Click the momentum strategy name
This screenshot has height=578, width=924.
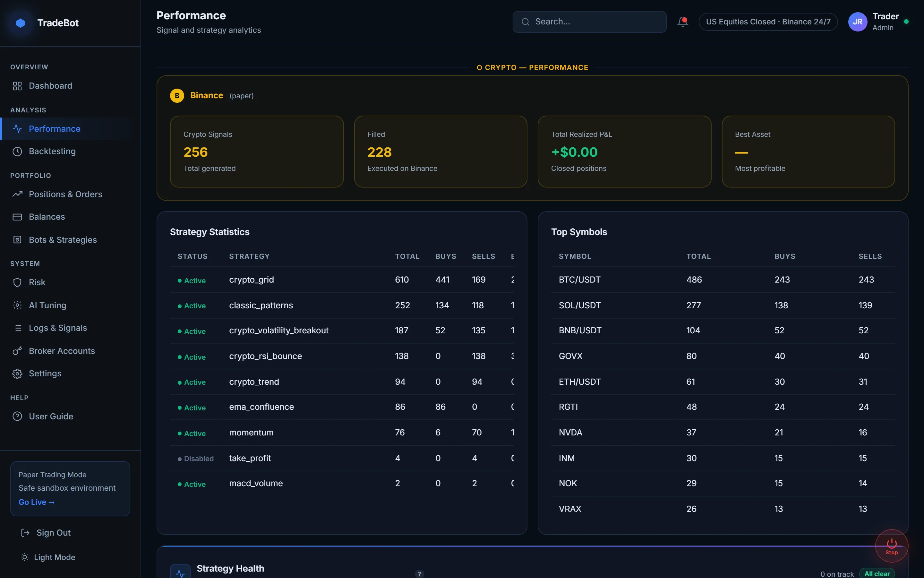point(251,432)
